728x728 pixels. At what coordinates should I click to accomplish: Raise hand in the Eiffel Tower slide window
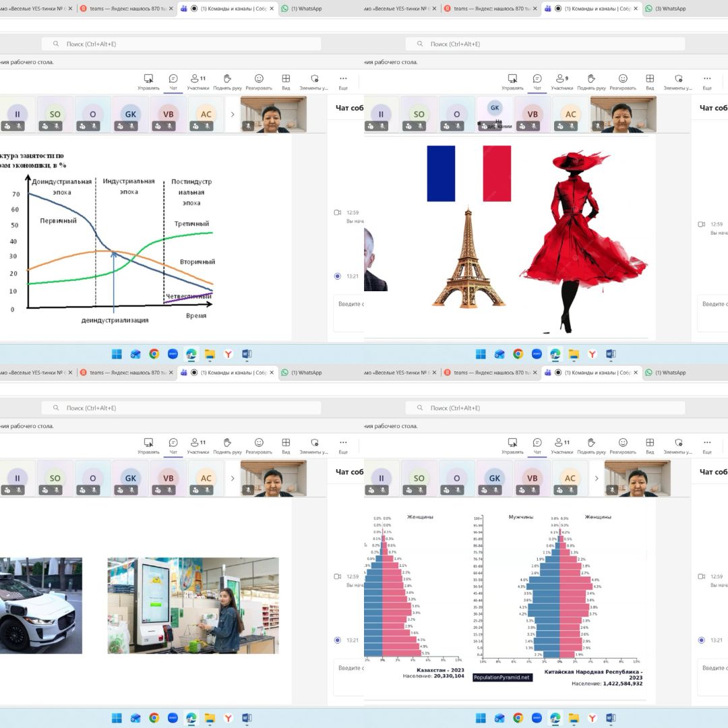[592, 82]
